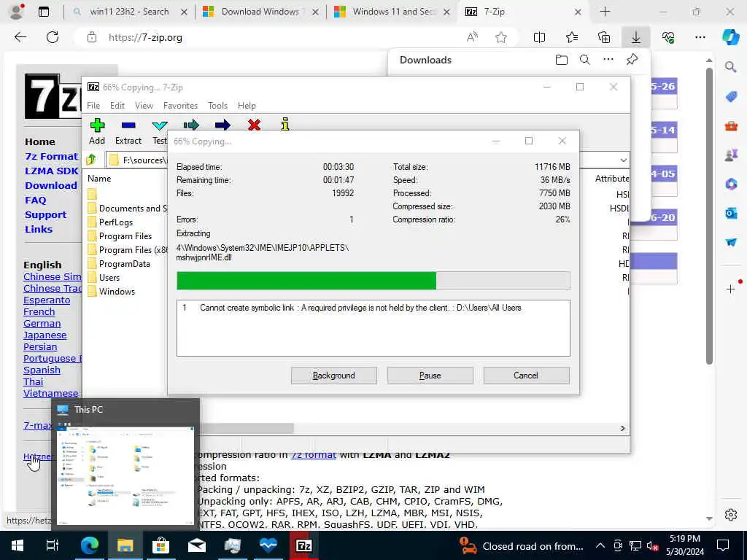Open the View menu in 7-Zip

(144, 106)
